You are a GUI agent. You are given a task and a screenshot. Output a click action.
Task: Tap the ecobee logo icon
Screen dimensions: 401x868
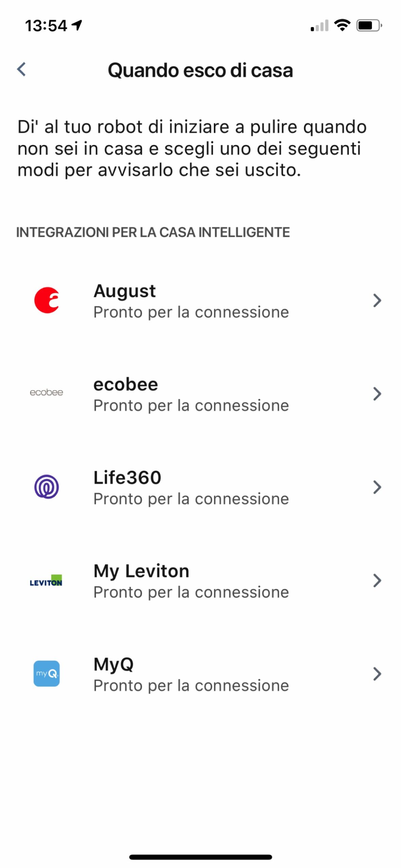coord(46,393)
